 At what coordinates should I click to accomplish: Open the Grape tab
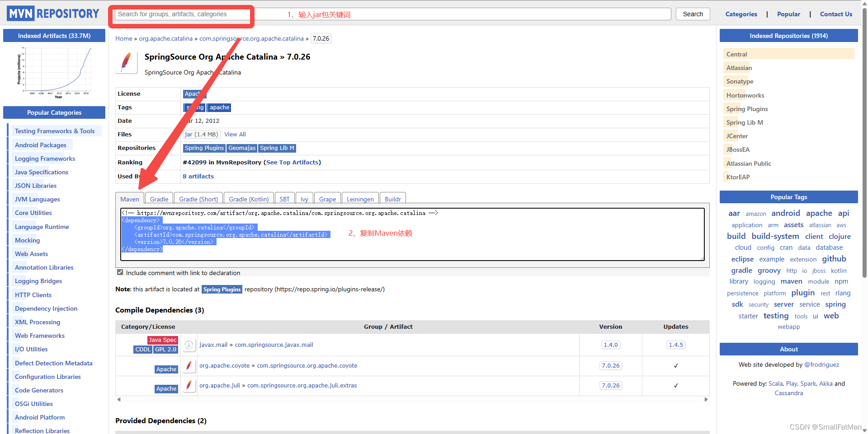[327, 199]
